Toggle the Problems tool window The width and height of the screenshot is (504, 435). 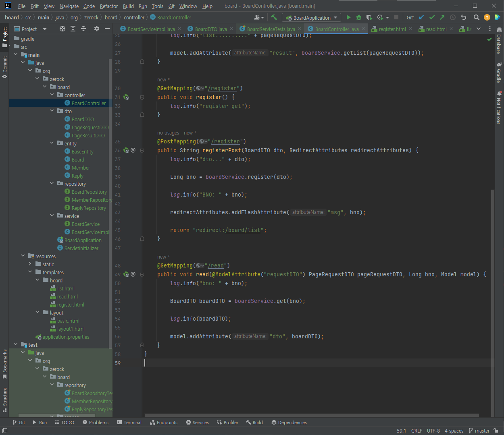[96, 423]
